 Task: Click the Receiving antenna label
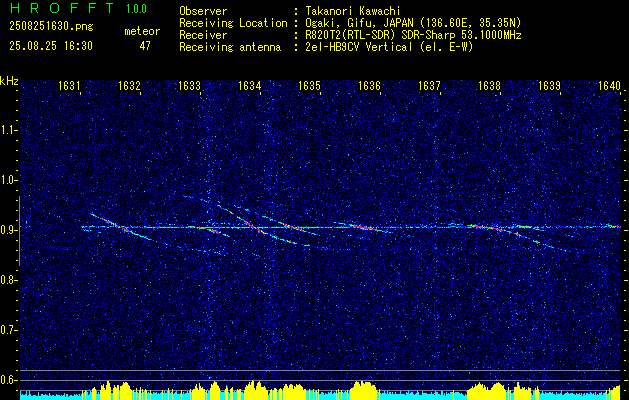[x=230, y=47]
